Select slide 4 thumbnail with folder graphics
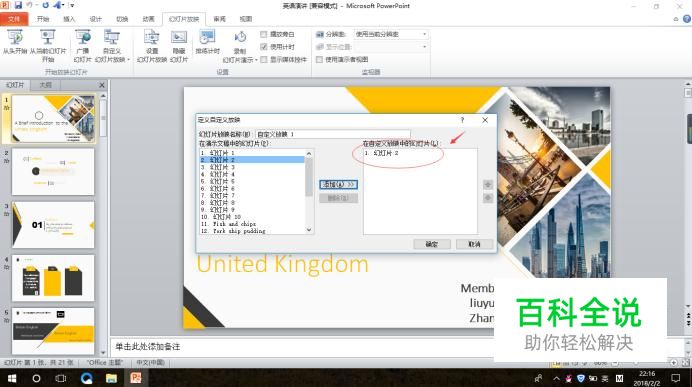Viewport: 692px width, 387px height. 53,278
